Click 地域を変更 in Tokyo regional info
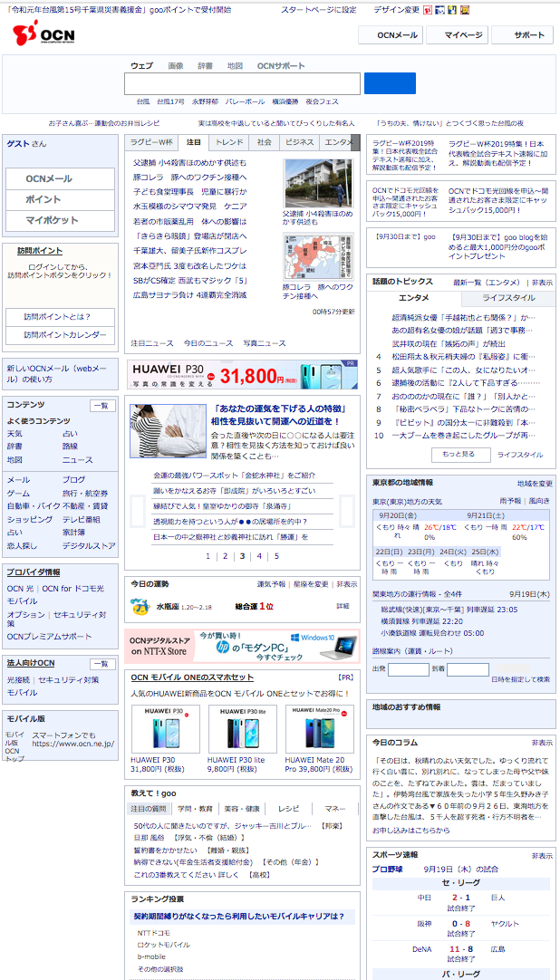 click(535, 484)
